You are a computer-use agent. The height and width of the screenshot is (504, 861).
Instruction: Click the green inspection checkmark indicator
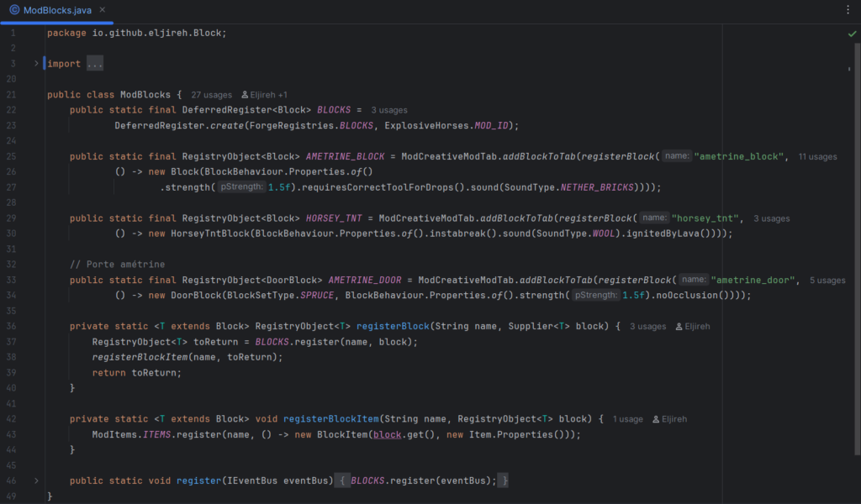point(852,34)
